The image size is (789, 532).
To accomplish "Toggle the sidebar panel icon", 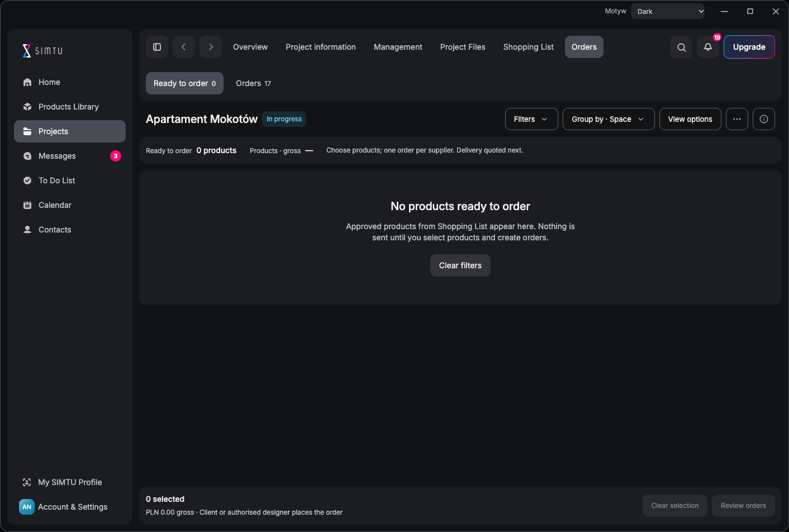I will 157,47.
